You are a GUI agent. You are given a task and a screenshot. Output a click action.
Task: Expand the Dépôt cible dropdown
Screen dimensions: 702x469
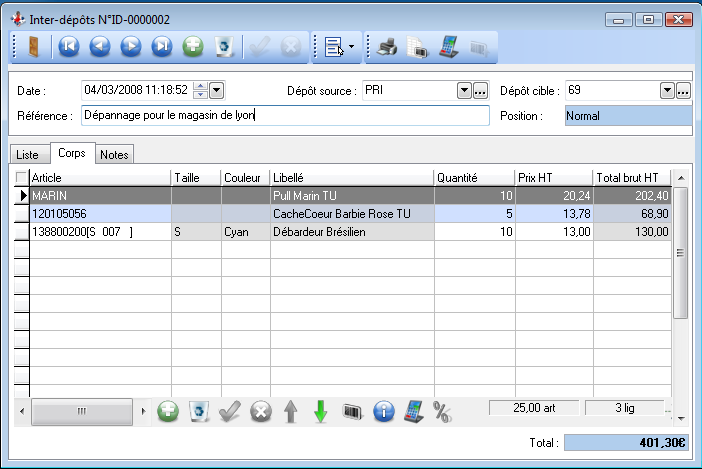667,91
